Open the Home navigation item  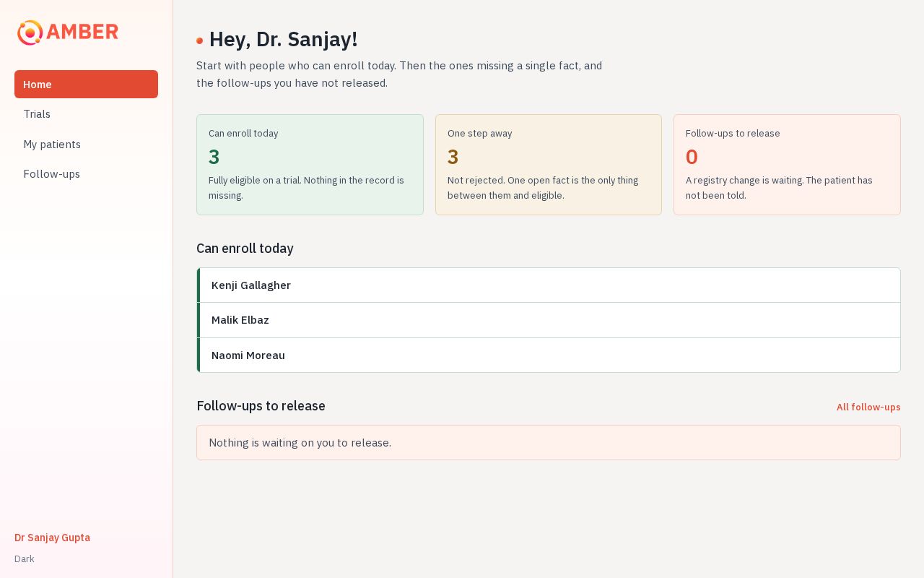click(x=86, y=85)
